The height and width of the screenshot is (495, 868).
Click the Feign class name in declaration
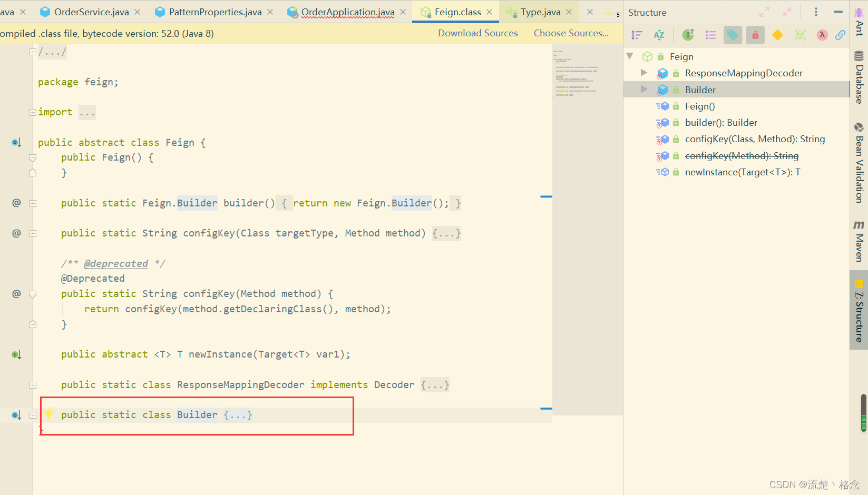pyautogui.click(x=180, y=142)
